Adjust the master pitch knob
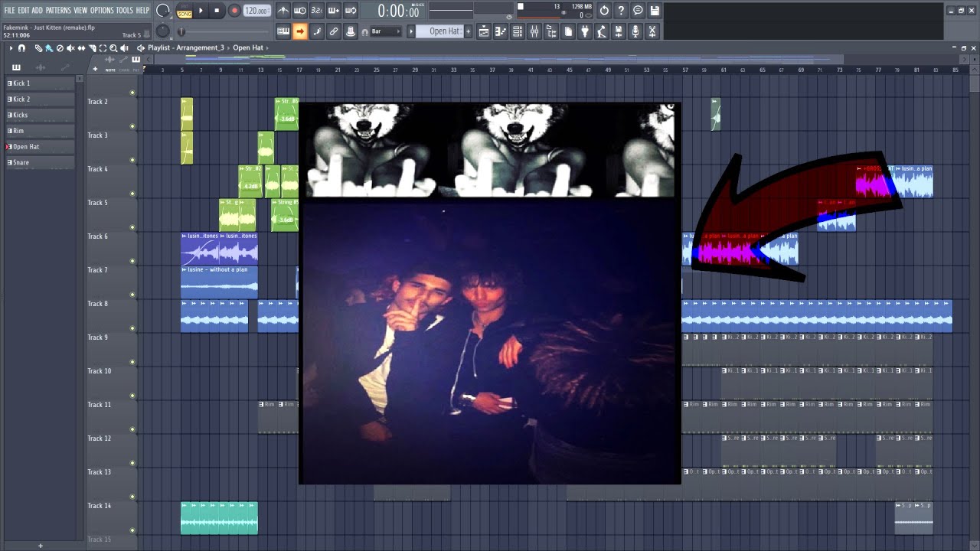980x551 pixels. [x=163, y=31]
